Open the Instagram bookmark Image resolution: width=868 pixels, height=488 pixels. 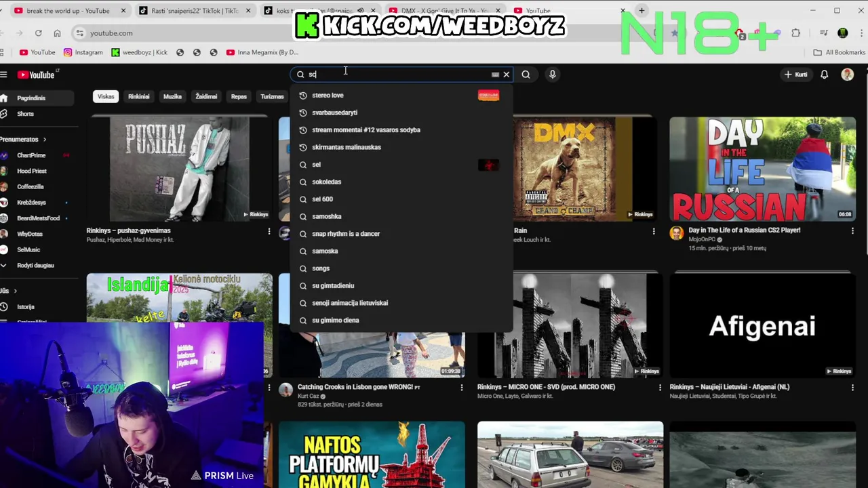click(x=83, y=52)
